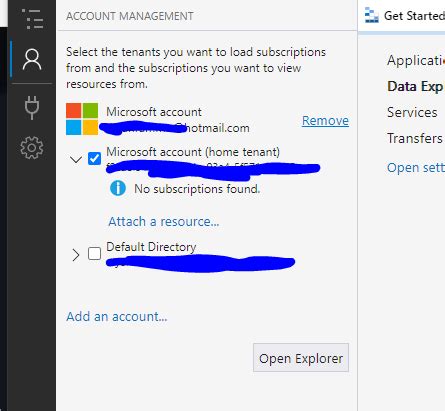Select the Account Management person icon
This screenshot has height=411, width=445.
tap(32, 60)
